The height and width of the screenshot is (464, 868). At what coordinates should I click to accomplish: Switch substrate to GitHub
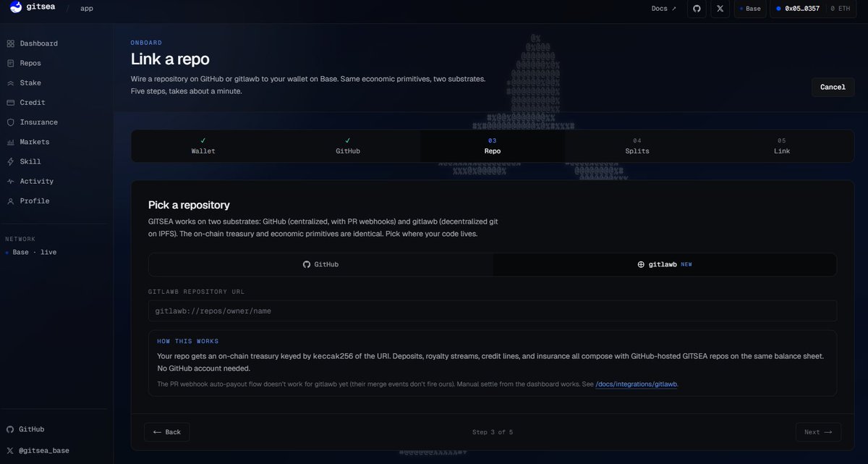click(321, 264)
